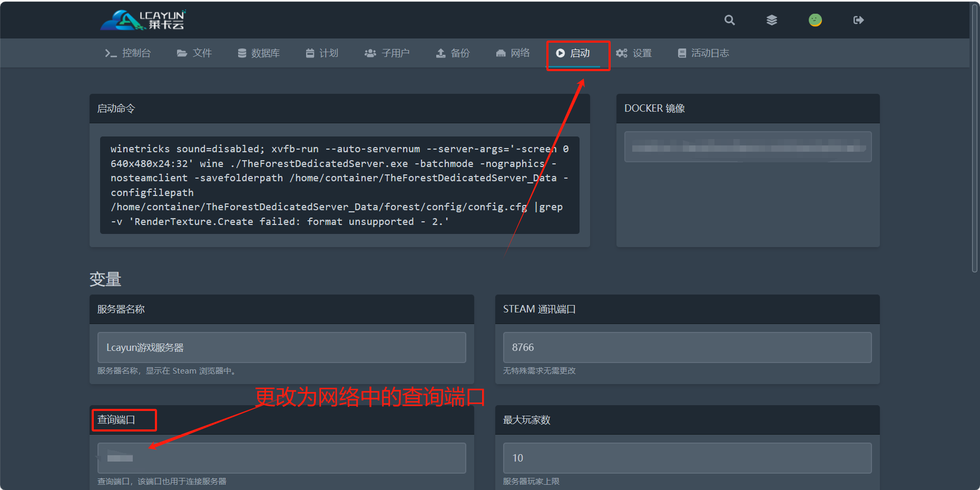Viewport: 980px width, 490px height.
Task: Click the hint 服务器玩家上限
Action: [x=531, y=482]
